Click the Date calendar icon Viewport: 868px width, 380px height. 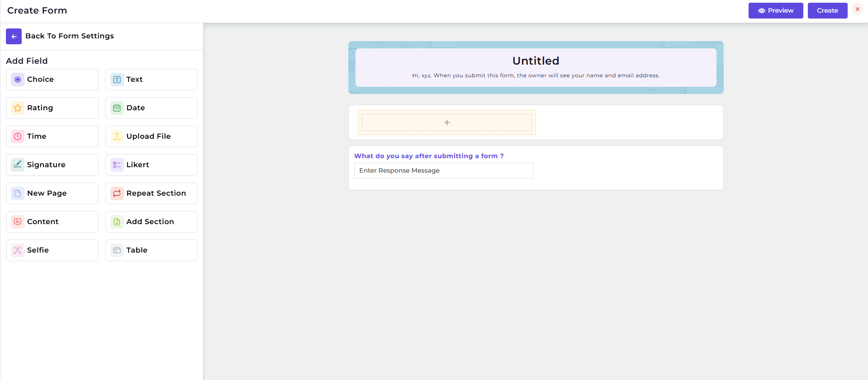(x=117, y=108)
